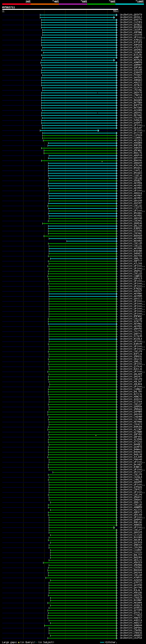Open hit UniRef100_Q08770

(x=131, y=20)
